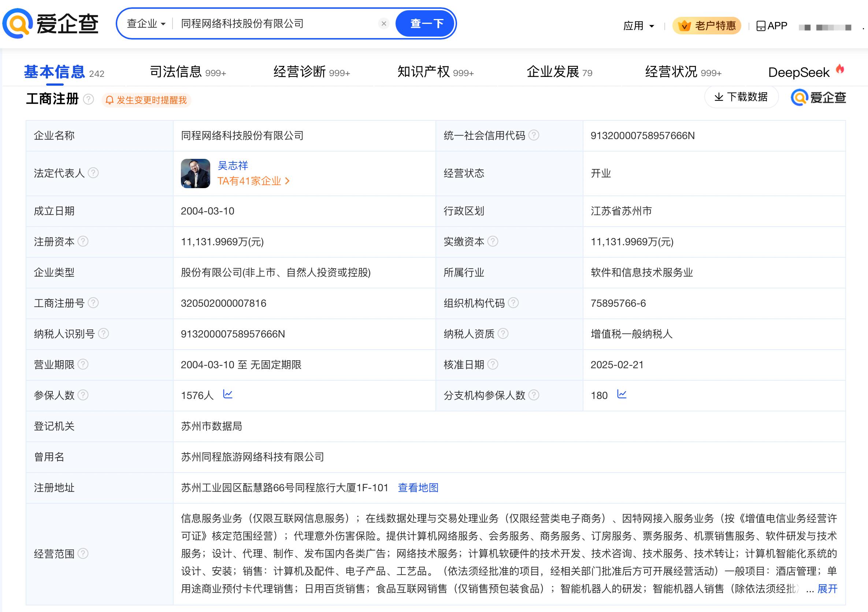Open TA有41家企业 link

point(253,181)
